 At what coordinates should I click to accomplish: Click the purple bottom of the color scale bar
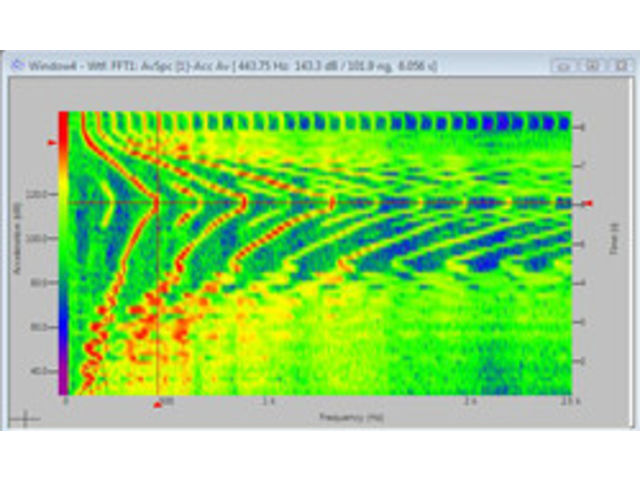64,383
